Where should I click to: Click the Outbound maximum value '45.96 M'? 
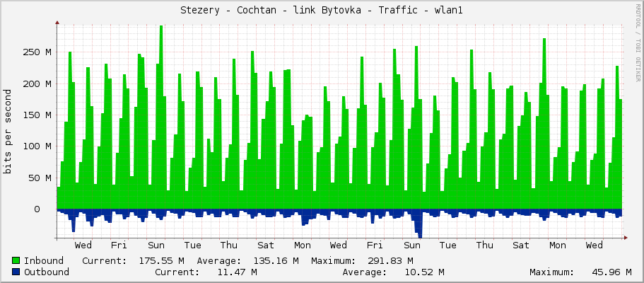pos(611,272)
